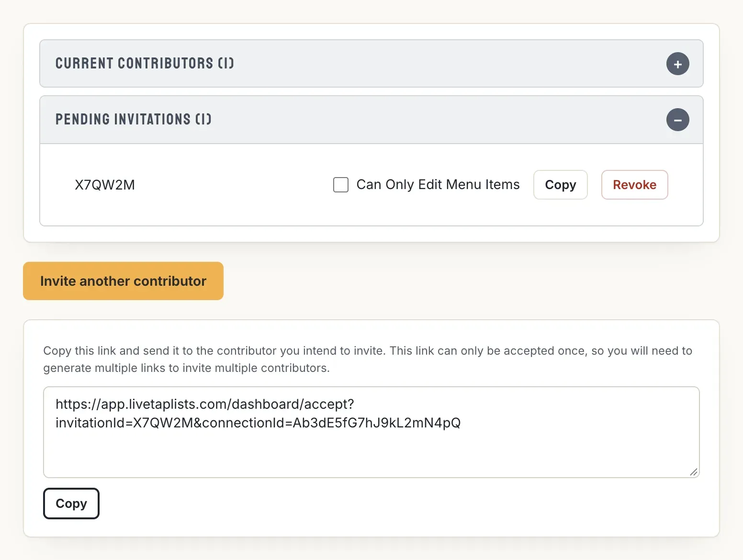
Task: Click the Pending Invitations (1) header title
Action: [x=134, y=119]
